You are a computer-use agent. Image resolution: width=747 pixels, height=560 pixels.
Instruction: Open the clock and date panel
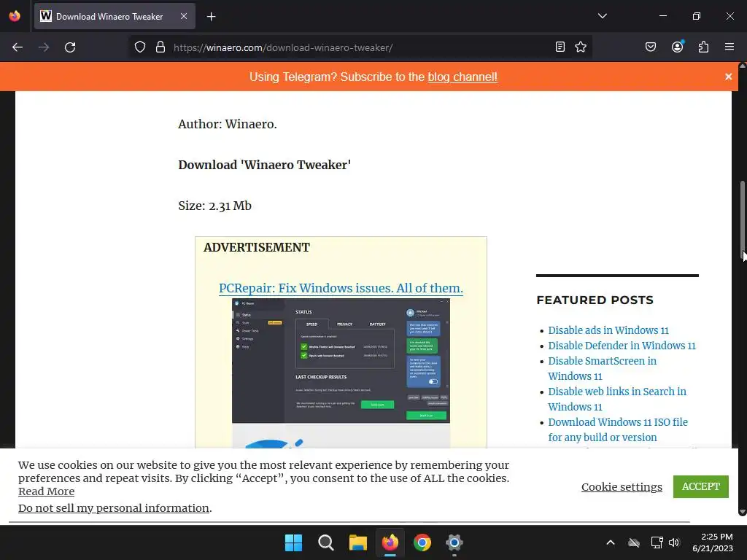713,542
